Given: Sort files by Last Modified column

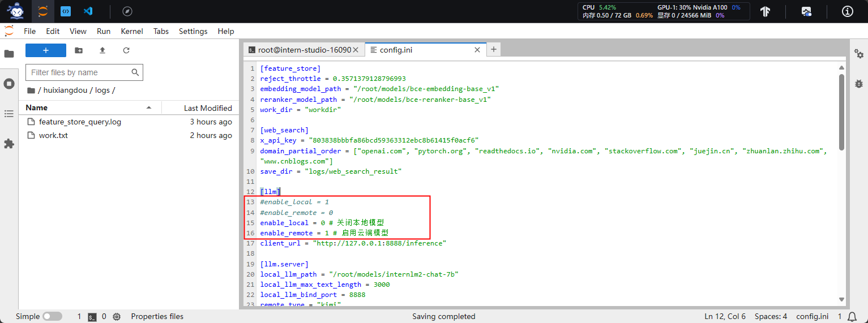Looking at the screenshot, I should point(200,107).
